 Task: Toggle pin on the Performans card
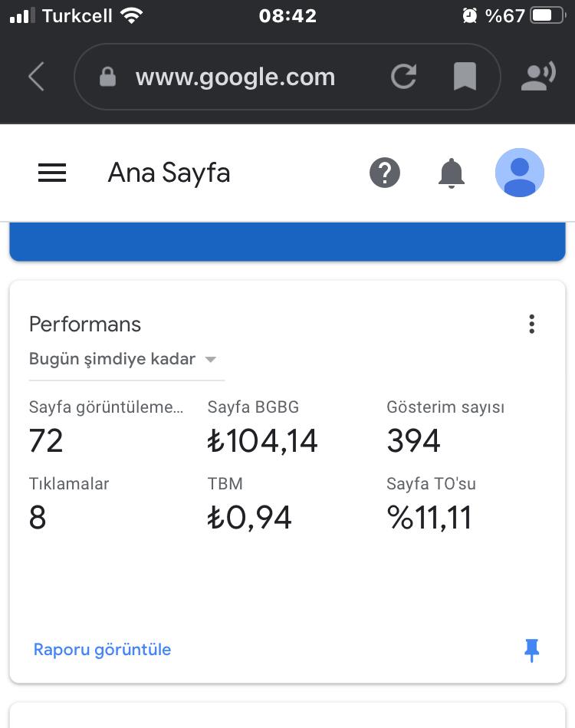531,650
